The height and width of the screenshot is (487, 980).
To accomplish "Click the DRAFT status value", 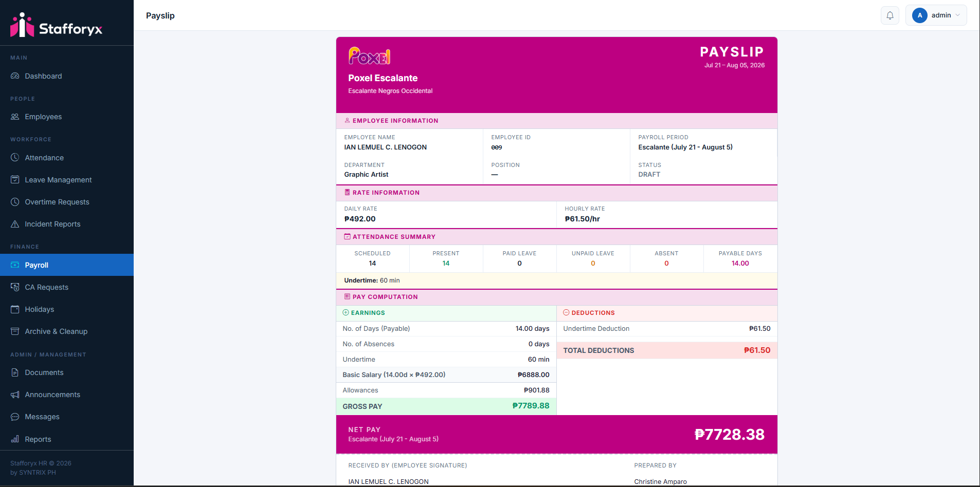I will pyautogui.click(x=649, y=175).
